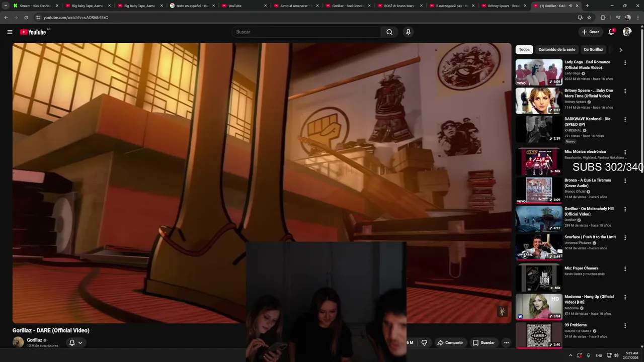644x362 pixels.
Task: Open options for Lady Gaga - Bad Romance
Action: click(625, 63)
